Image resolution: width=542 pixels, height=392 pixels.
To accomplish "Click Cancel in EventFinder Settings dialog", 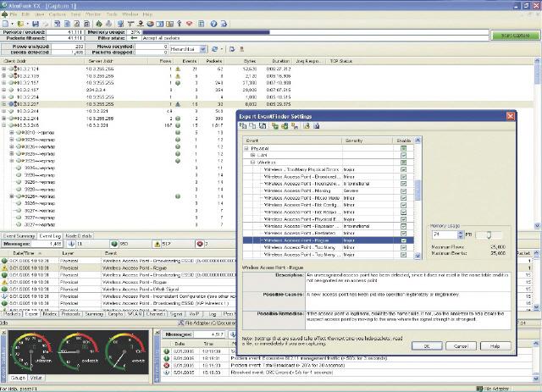I will (x=461, y=345).
